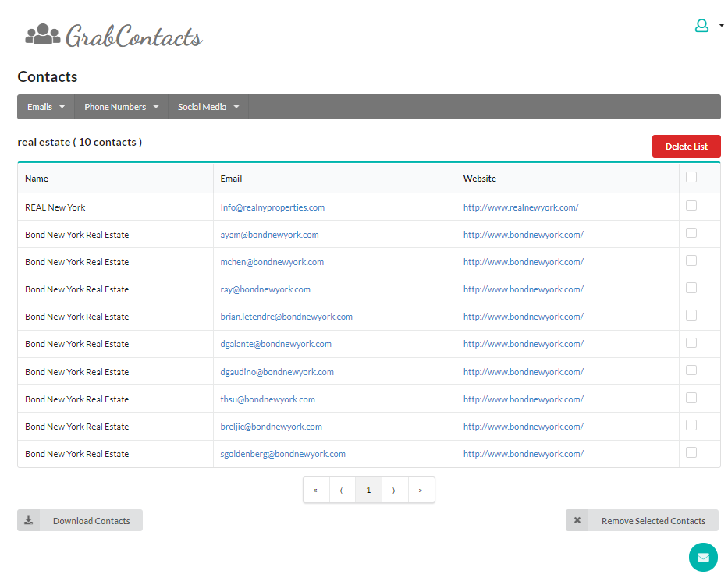Expand the Emails dropdown

click(46, 107)
